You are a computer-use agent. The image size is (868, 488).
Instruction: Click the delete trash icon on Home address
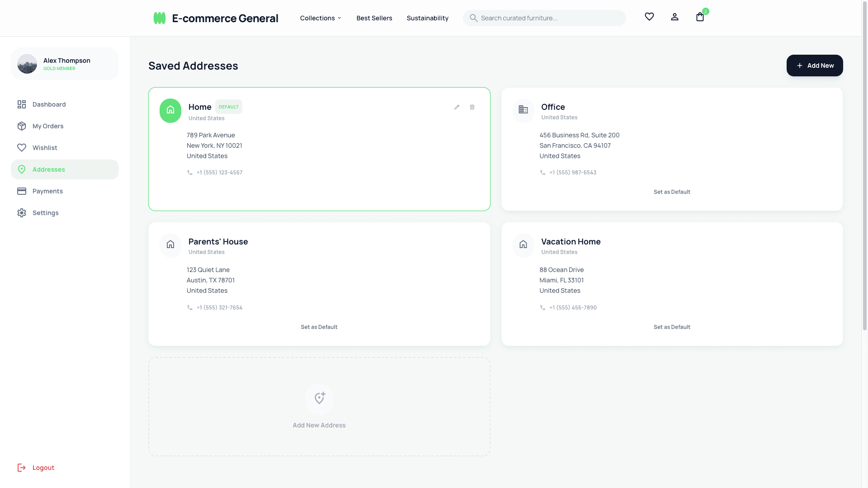pyautogui.click(x=472, y=107)
